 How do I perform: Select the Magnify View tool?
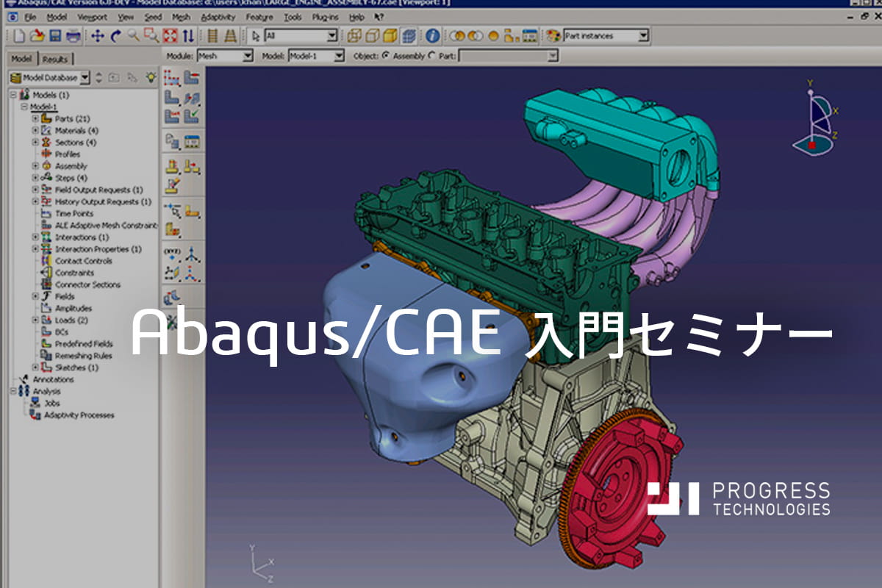click(133, 35)
